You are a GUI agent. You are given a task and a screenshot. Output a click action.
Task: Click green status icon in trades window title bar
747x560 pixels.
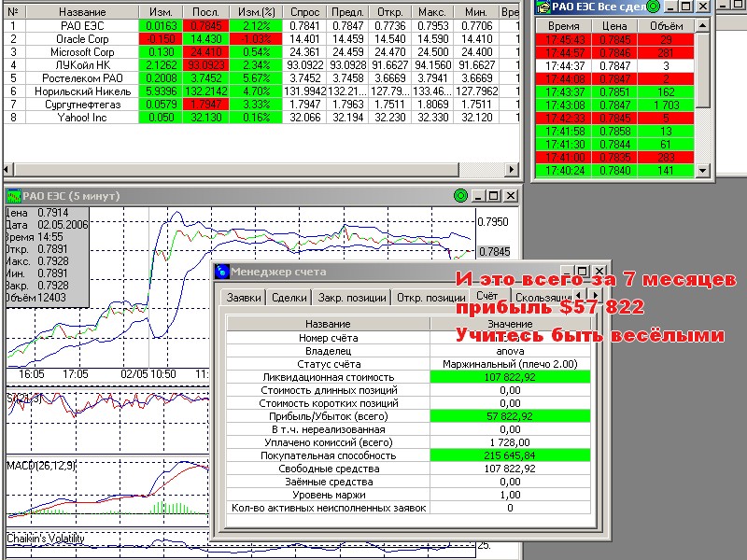[653, 7]
